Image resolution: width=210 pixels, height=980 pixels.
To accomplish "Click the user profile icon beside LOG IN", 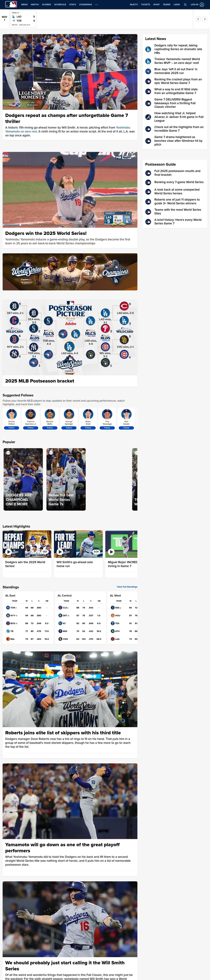I will click(x=202, y=5).
